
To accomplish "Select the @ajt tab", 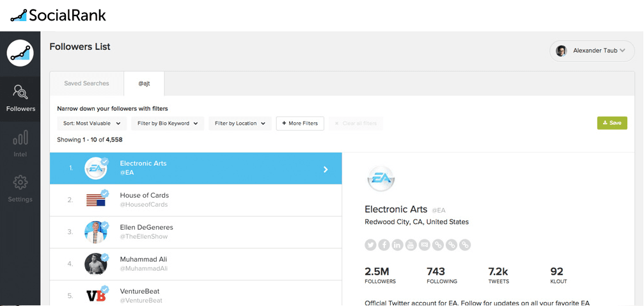I will click(x=144, y=83).
